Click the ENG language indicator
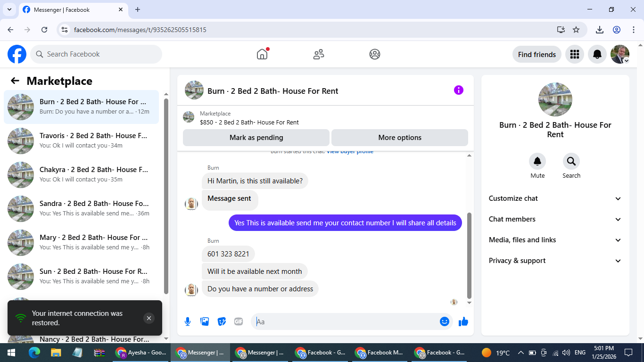The height and width of the screenshot is (362, 644). tap(580, 353)
